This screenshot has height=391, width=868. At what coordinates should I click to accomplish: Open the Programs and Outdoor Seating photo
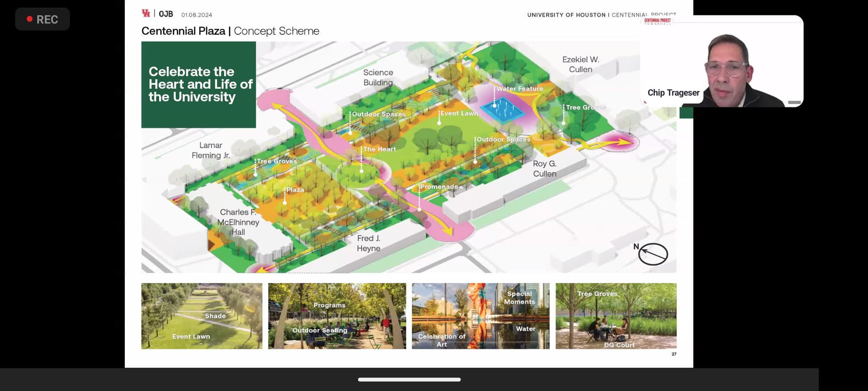pyautogui.click(x=337, y=316)
